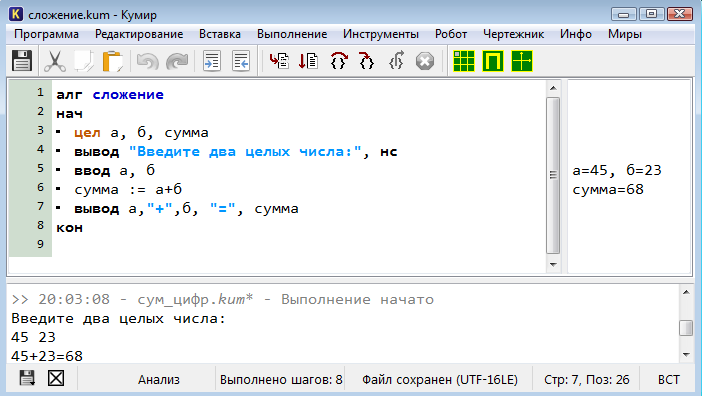Open the Редактирование menu
The width and height of the screenshot is (702, 396).
pyautogui.click(x=139, y=34)
